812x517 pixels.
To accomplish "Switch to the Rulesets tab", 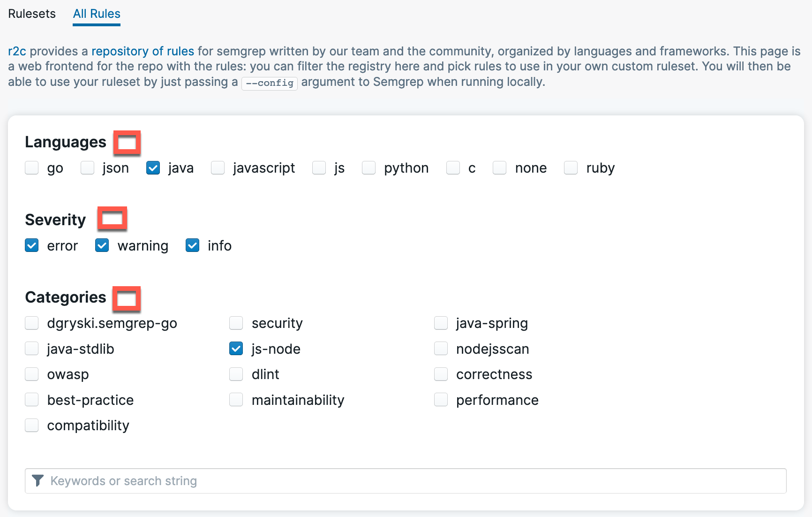I will [31, 14].
